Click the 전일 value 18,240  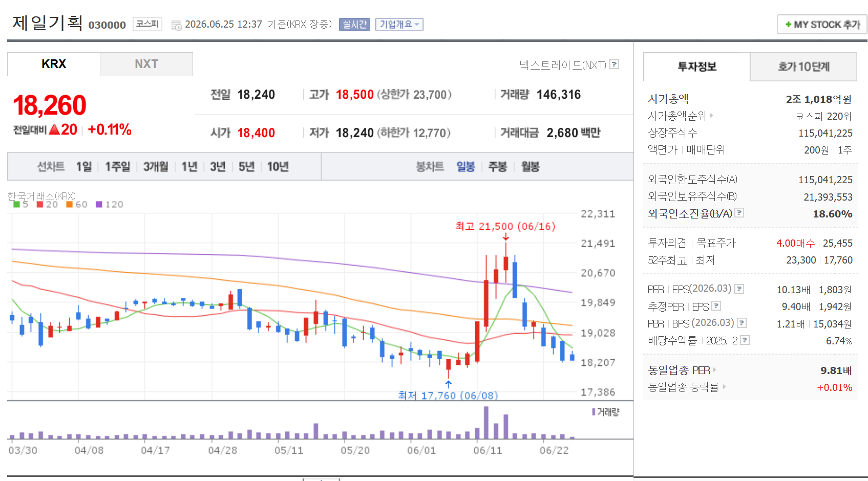click(x=256, y=95)
